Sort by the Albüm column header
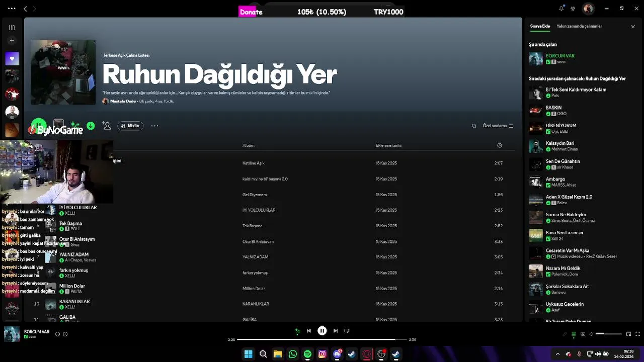The width and height of the screenshot is (644, 362). 249,145
